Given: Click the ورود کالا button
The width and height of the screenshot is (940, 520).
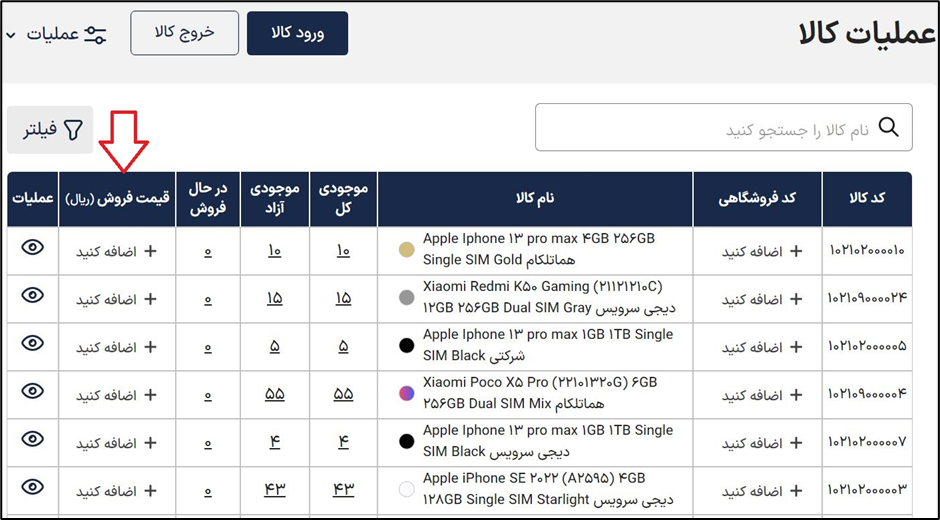Looking at the screenshot, I should [x=297, y=33].
